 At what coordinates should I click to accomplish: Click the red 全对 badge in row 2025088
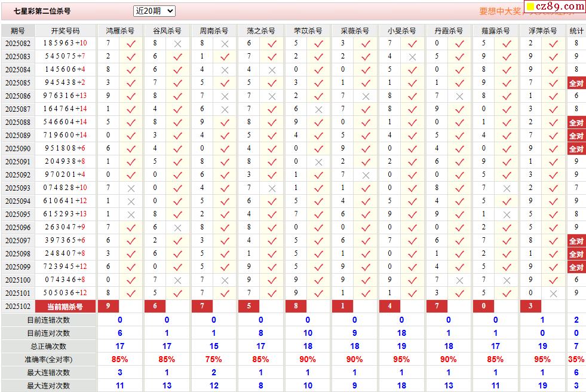pos(576,122)
